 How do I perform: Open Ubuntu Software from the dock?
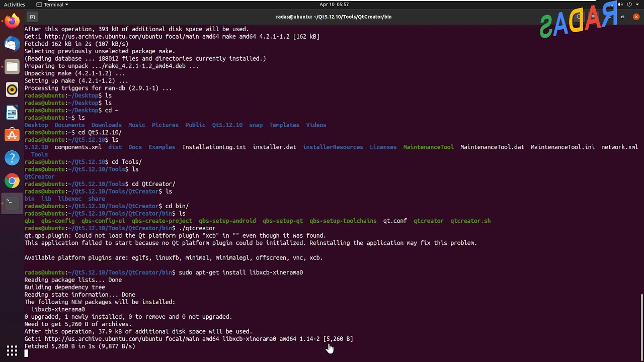(x=12, y=135)
